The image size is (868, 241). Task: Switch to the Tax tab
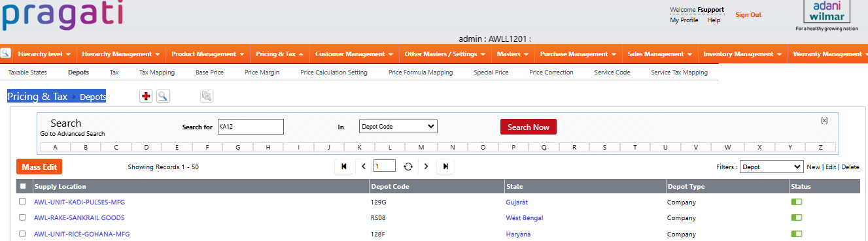(x=114, y=72)
